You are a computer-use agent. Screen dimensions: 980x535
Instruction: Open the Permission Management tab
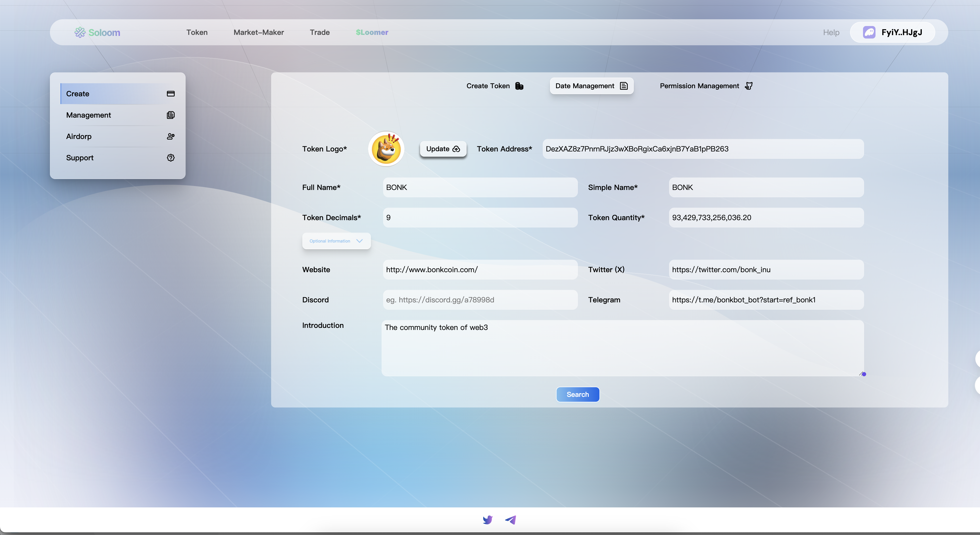pyautogui.click(x=706, y=86)
